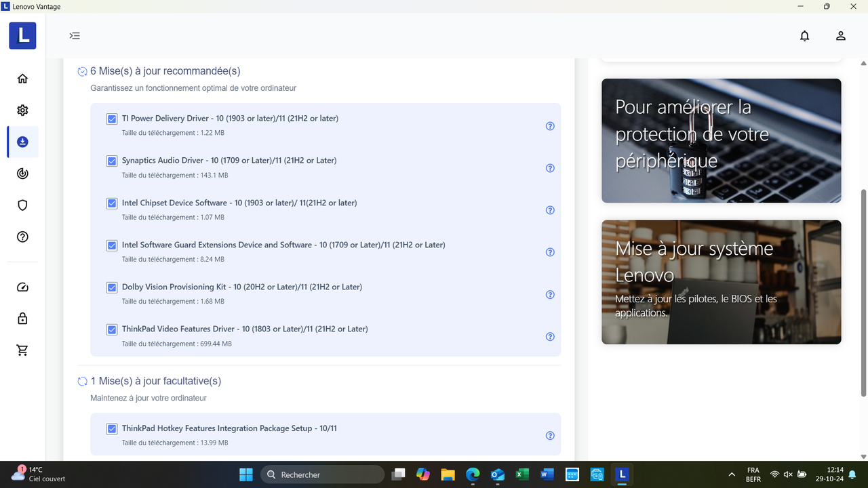Open the Security shield icon in sidebar
Viewport: 868px width, 488px height.
(x=22, y=205)
